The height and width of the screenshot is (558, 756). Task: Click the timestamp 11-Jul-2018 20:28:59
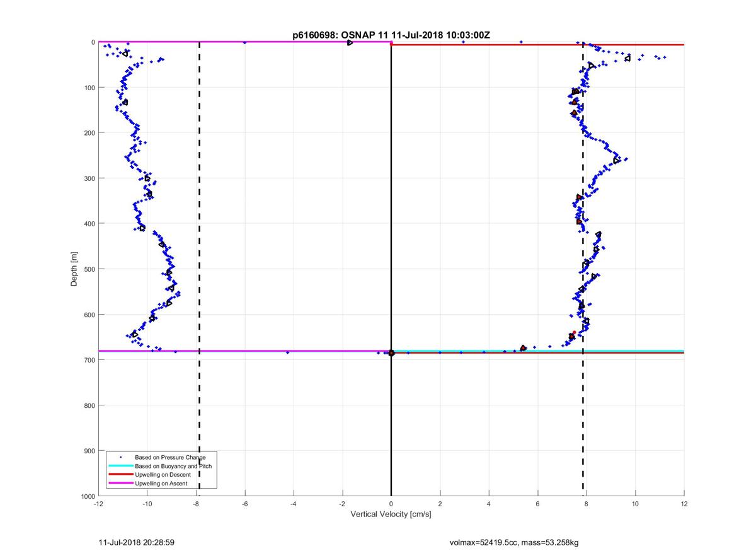click(x=136, y=542)
